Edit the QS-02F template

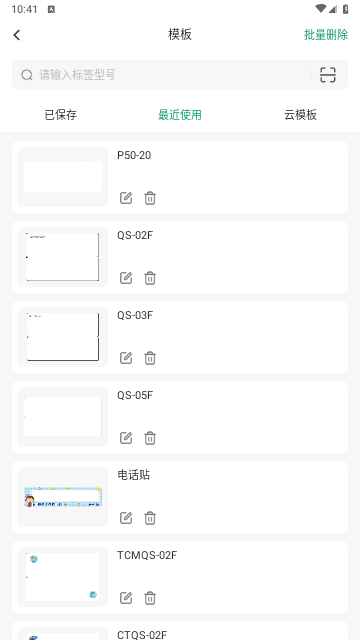(x=126, y=278)
